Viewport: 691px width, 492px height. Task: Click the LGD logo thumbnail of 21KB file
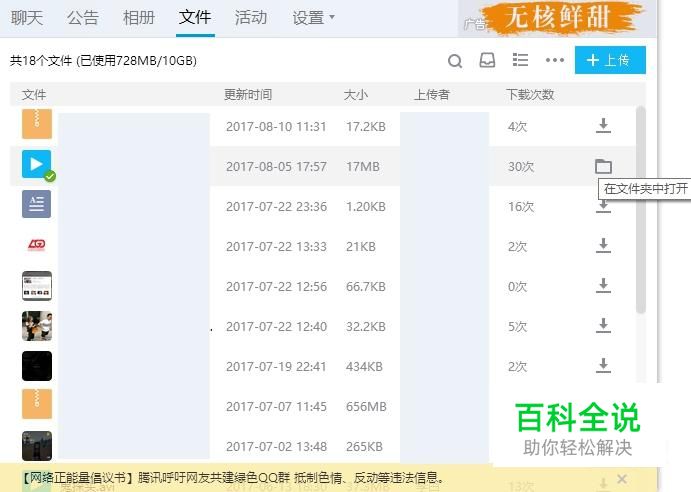pos(37,244)
